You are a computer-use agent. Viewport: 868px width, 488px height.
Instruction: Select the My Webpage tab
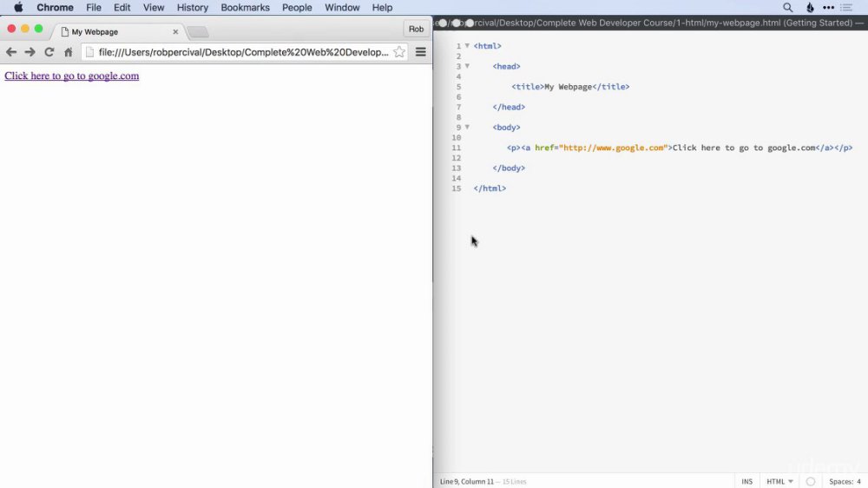pos(117,31)
